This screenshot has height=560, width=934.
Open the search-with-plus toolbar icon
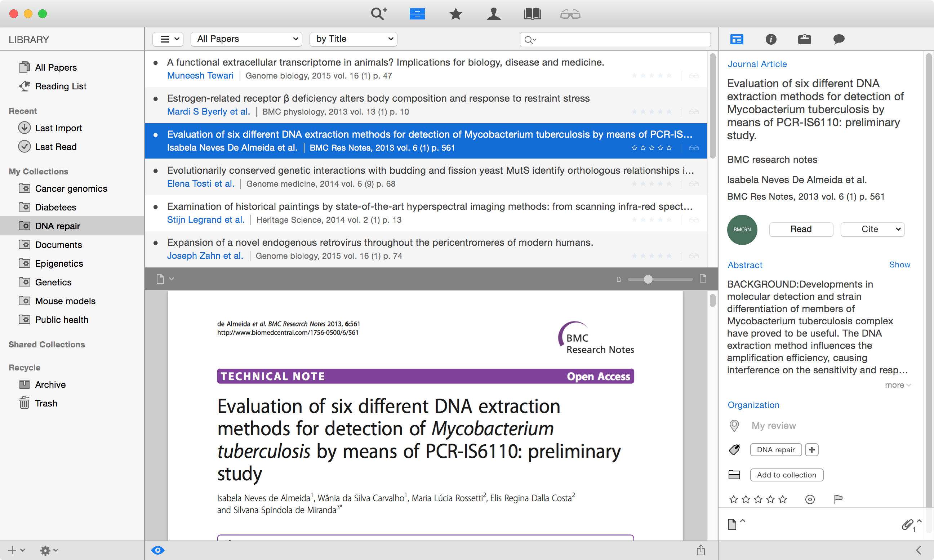379,14
